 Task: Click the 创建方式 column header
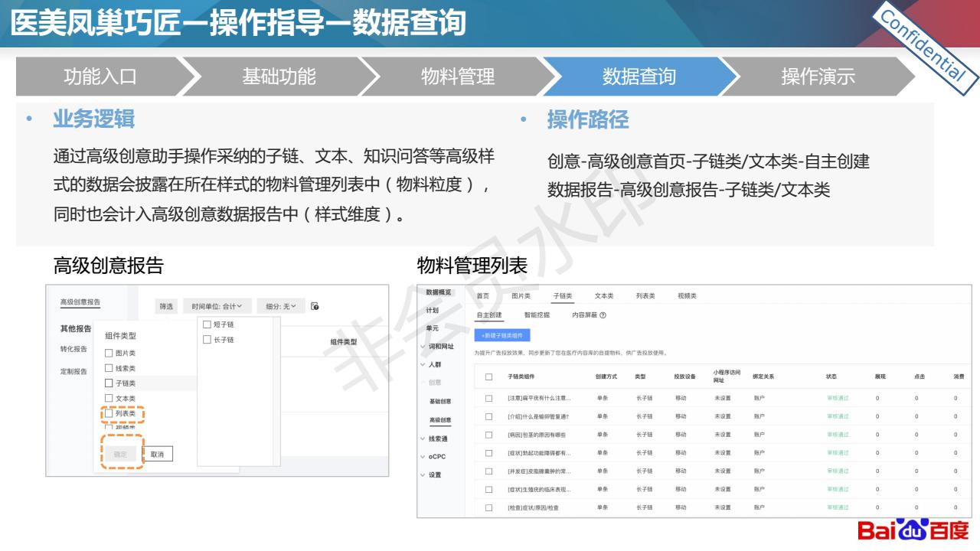coord(606,377)
